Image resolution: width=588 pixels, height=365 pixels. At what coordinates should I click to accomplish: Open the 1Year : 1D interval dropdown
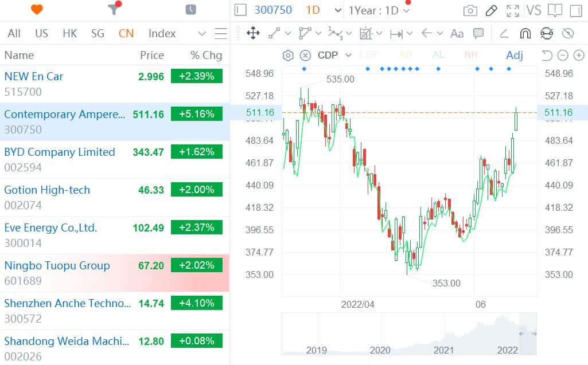click(379, 10)
